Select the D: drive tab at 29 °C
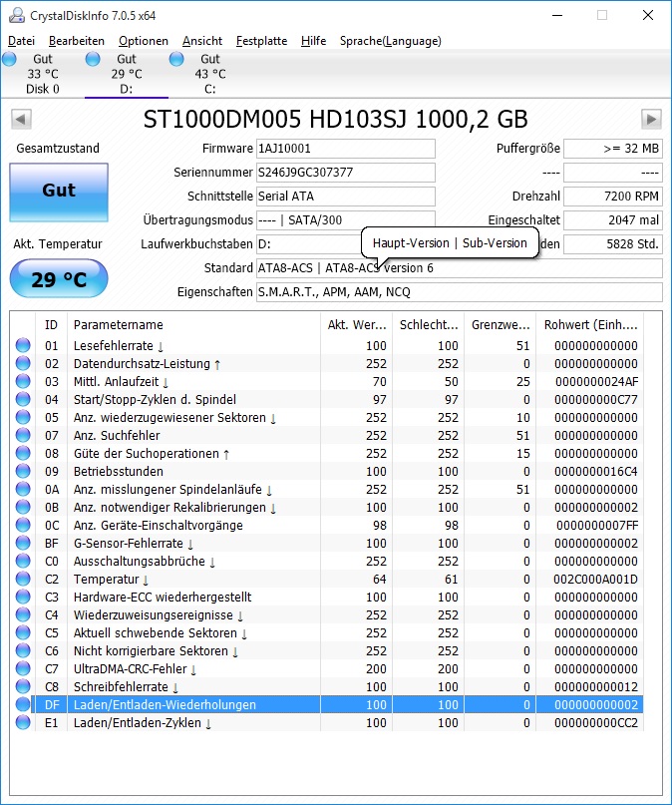Image resolution: width=672 pixels, height=805 pixels. point(127,74)
